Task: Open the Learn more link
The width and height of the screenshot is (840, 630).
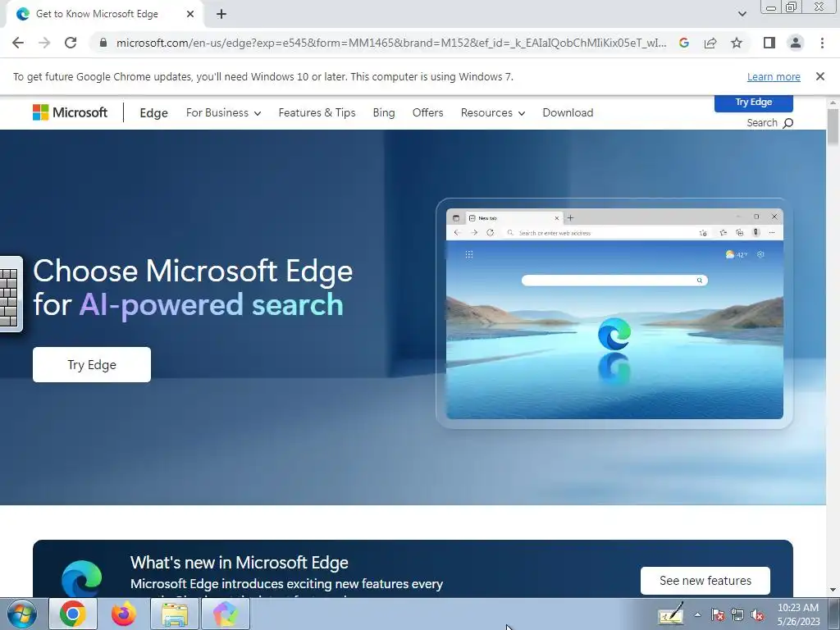Action: tap(774, 76)
